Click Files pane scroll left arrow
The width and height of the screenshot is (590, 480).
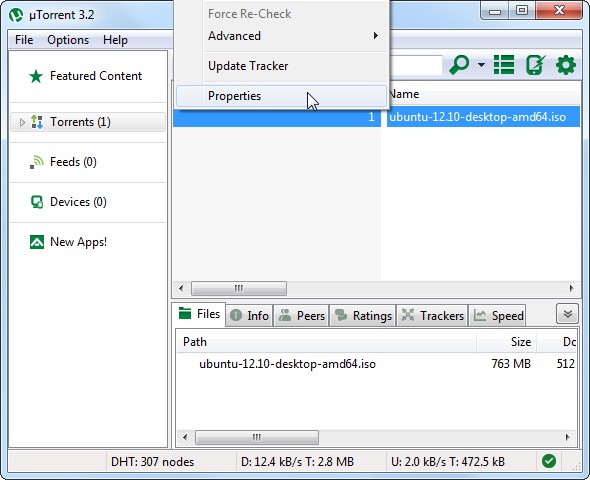pos(185,437)
